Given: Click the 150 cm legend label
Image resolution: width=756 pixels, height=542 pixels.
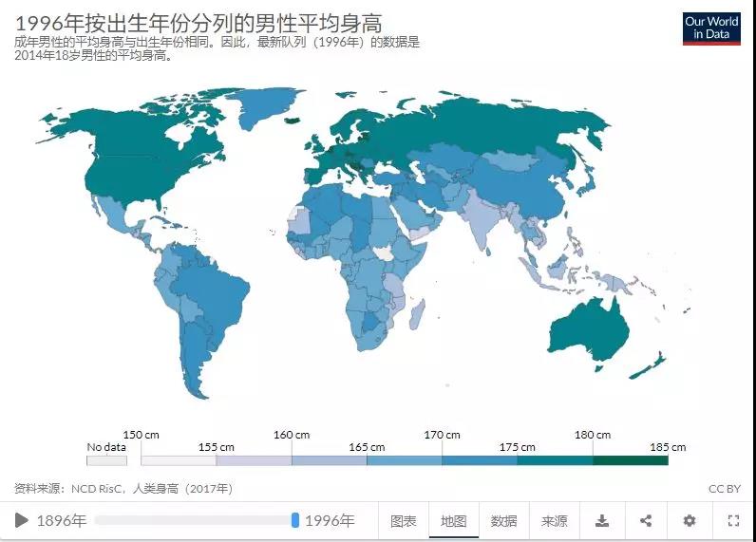Looking at the screenshot, I should [141, 435].
